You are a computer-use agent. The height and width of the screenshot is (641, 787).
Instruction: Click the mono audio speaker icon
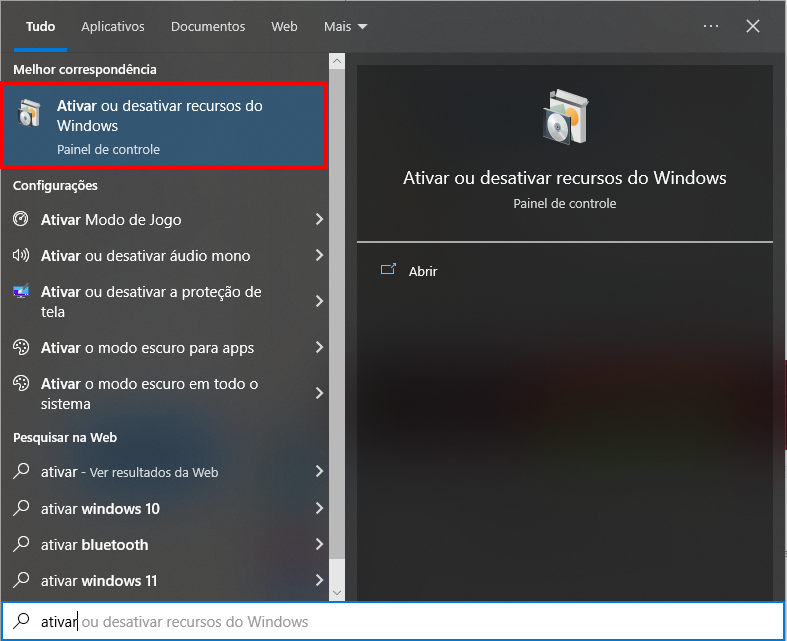21,255
